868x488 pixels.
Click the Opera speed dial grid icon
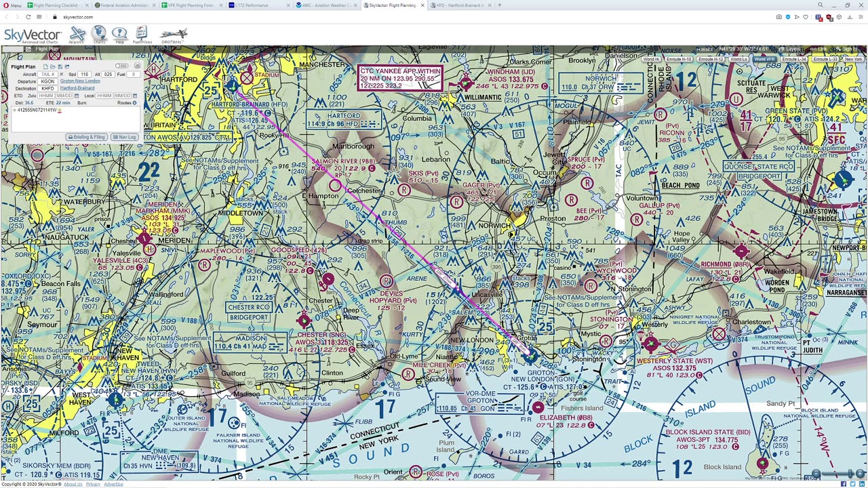click(39, 17)
